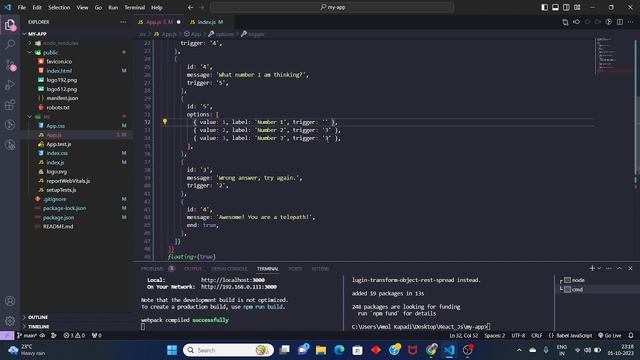Click the notifications bell in status bar

click(631, 336)
